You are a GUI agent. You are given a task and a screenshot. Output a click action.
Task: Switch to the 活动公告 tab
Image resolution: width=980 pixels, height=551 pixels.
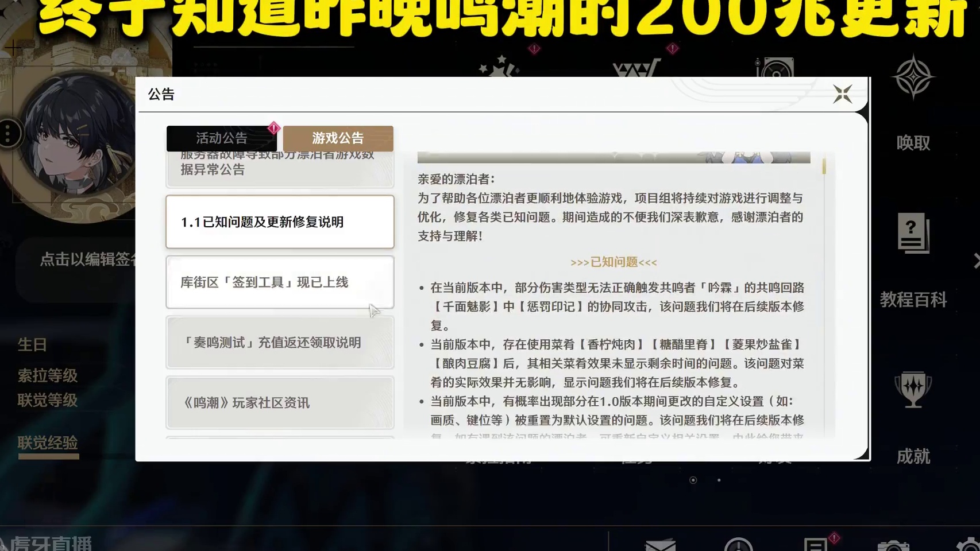point(221,138)
